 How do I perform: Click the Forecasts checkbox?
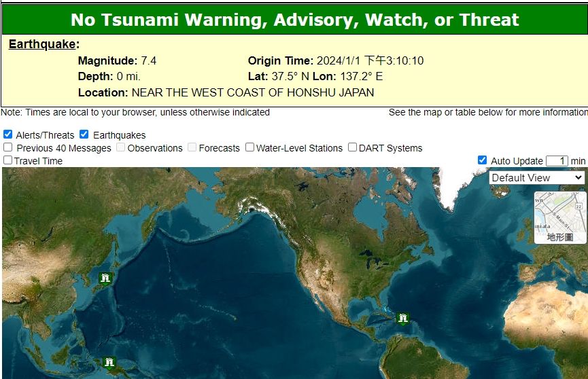click(x=192, y=147)
